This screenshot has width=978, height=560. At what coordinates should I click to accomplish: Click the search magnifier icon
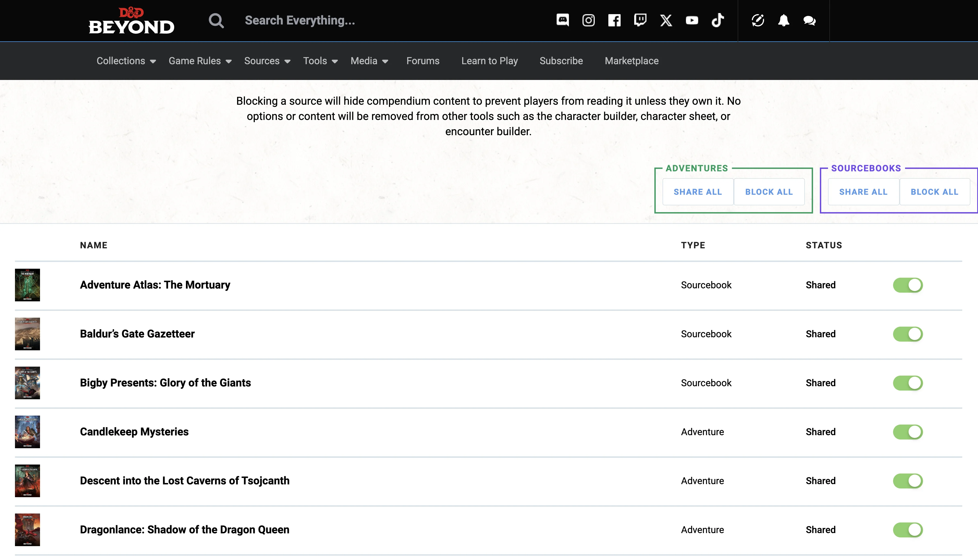click(x=216, y=21)
